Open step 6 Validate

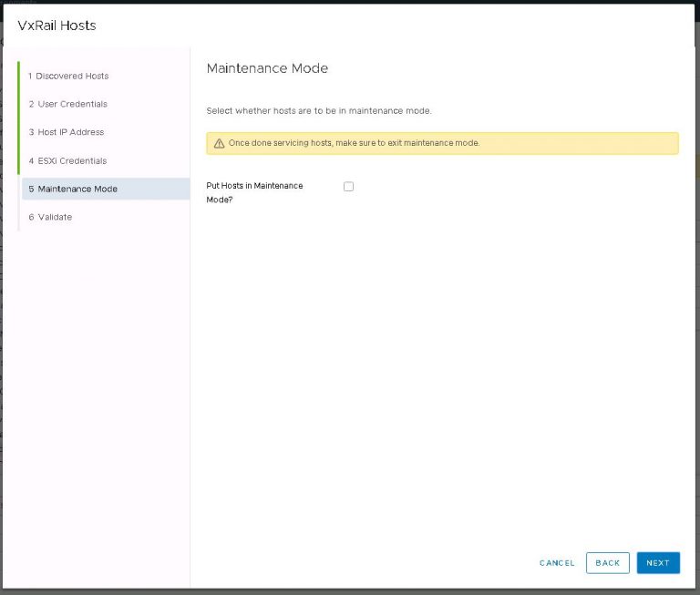pos(50,217)
